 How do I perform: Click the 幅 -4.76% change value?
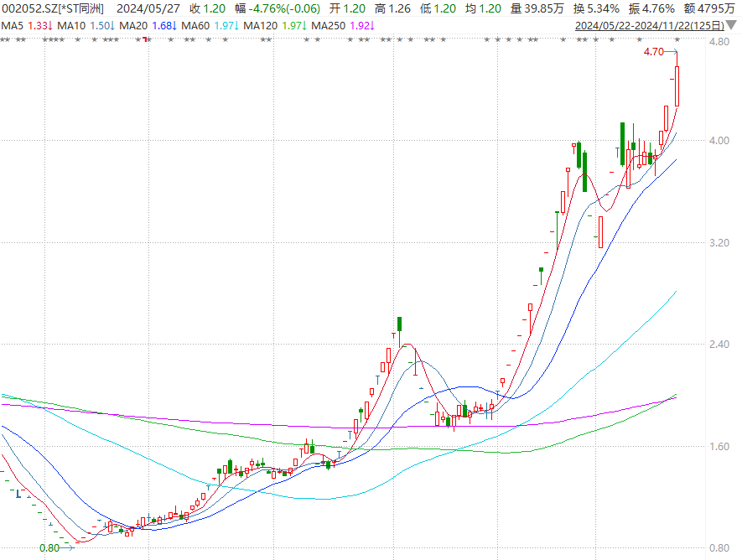[x=271, y=8]
